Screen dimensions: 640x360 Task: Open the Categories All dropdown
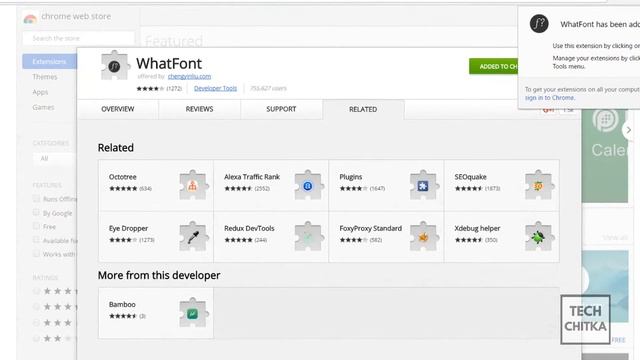coord(55,158)
